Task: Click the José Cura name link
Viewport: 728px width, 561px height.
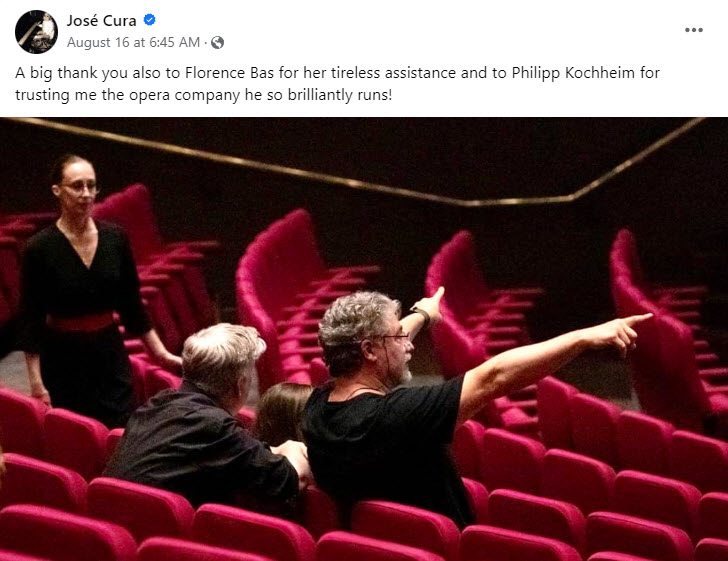Action: point(101,20)
